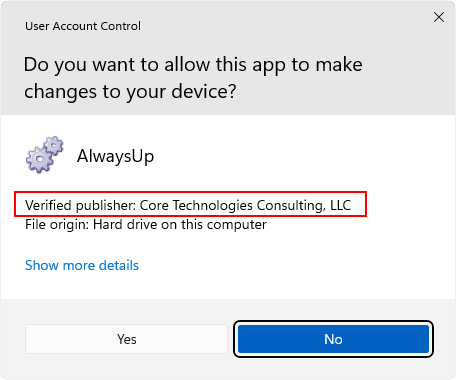Click the 'Verified publisher:' label
This screenshot has width=456, height=380.
pyautogui.click(x=80, y=205)
